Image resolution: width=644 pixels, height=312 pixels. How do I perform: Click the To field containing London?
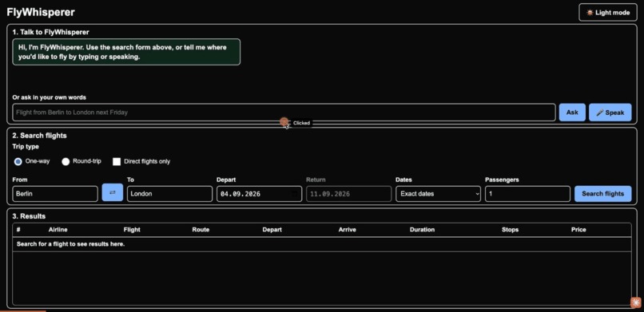169,194
